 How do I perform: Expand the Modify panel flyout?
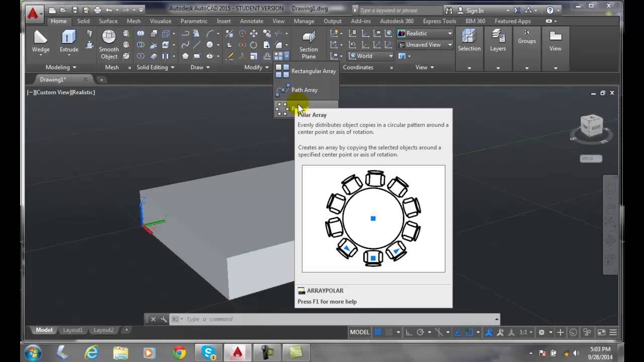(x=257, y=67)
